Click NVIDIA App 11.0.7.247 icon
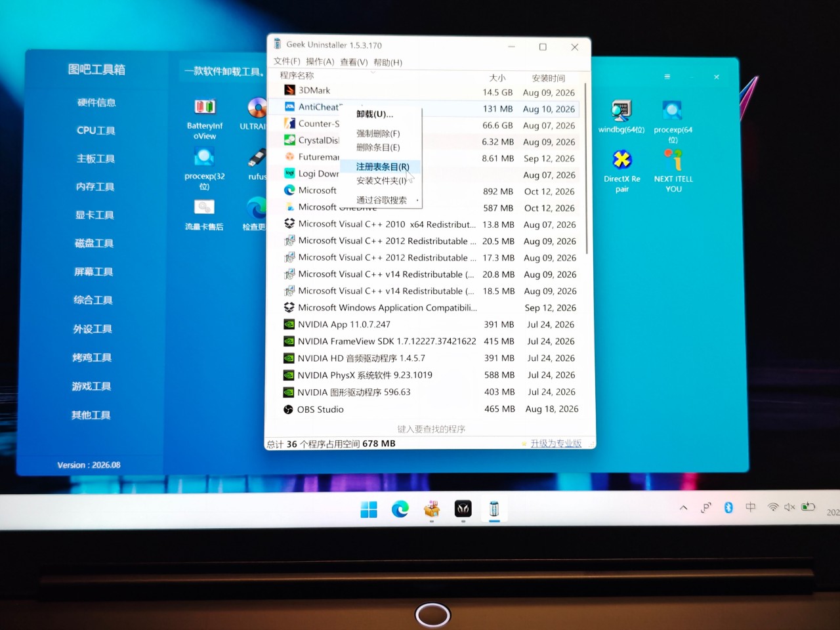 click(289, 324)
